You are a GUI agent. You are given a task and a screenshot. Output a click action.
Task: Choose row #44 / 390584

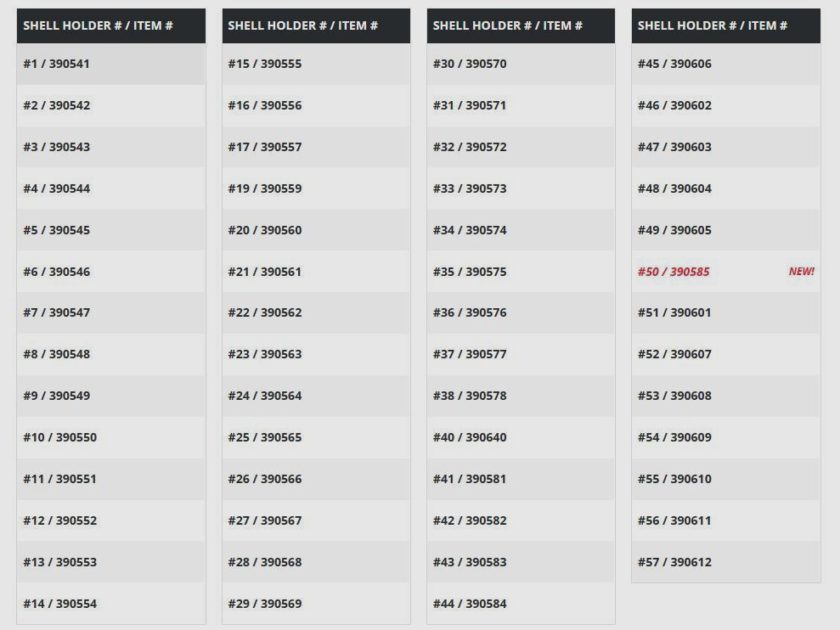pos(521,604)
